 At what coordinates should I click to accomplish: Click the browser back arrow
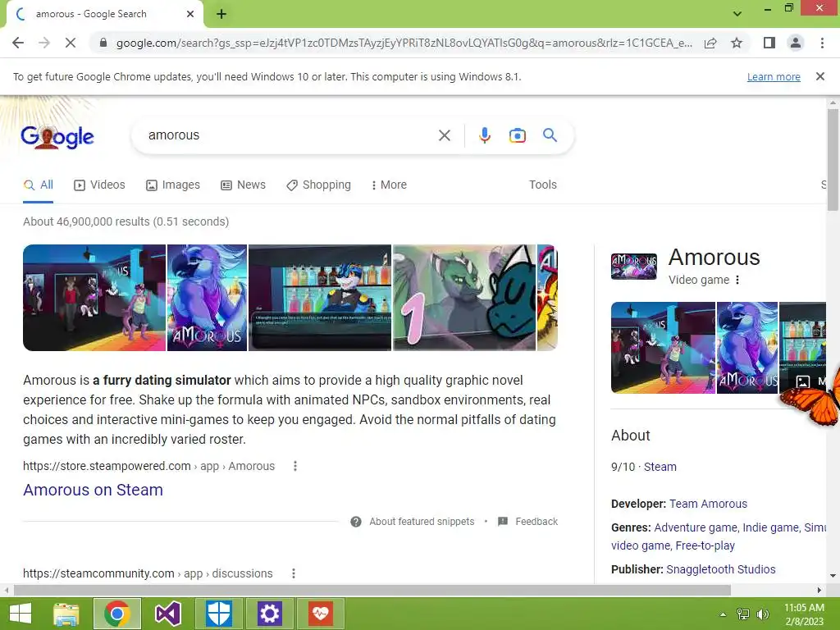tap(18, 43)
